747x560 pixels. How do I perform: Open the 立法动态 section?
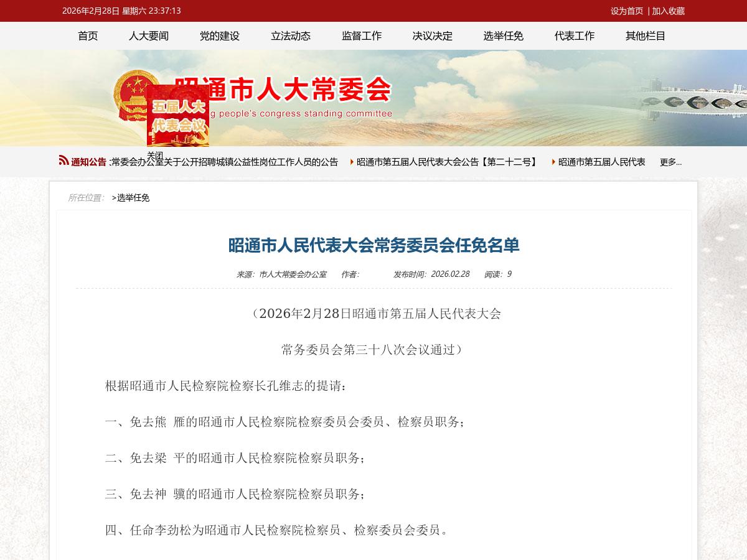click(x=290, y=36)
